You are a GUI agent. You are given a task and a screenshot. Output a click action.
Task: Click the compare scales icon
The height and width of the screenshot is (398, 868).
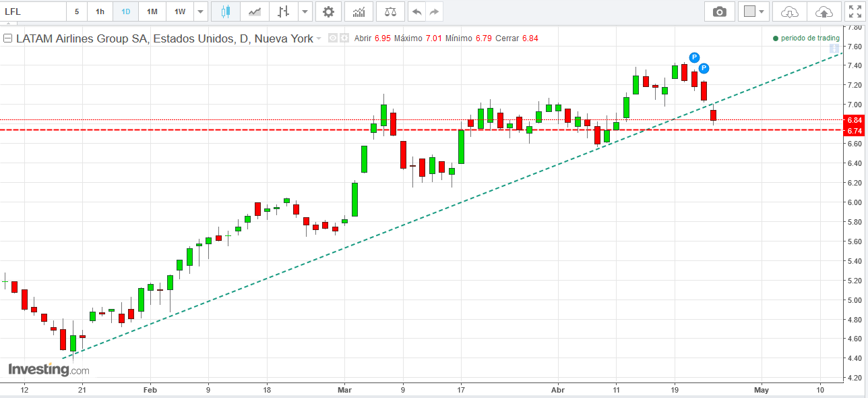tap(390, 11)
